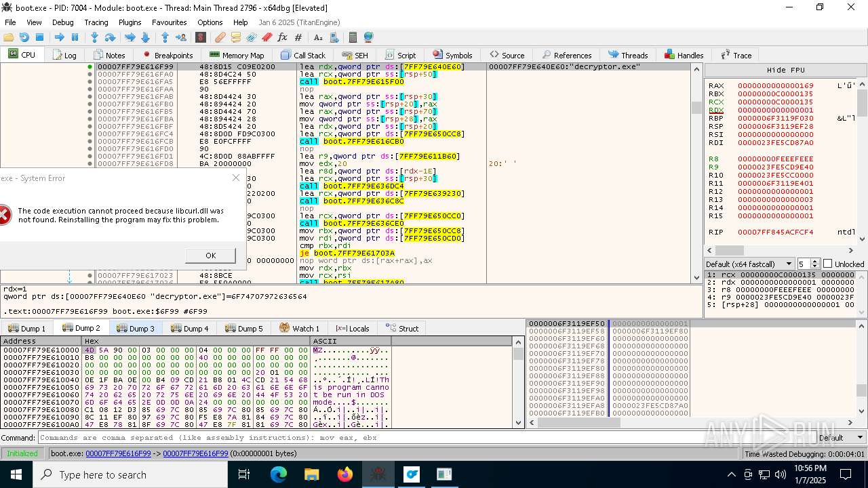The image size is (868, 488).
Task: Click the Execute Till Return icon
Action: tap(165, 37)
